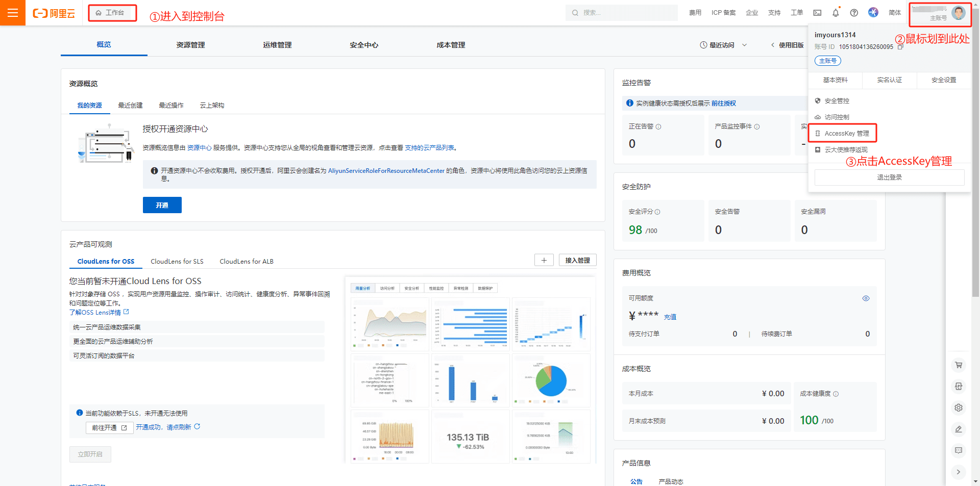Image resolution: width=980 pixels, height=486 pixels.
Task: Collapse the right floating sidebar arrow
Action: [x=959, y=472]
